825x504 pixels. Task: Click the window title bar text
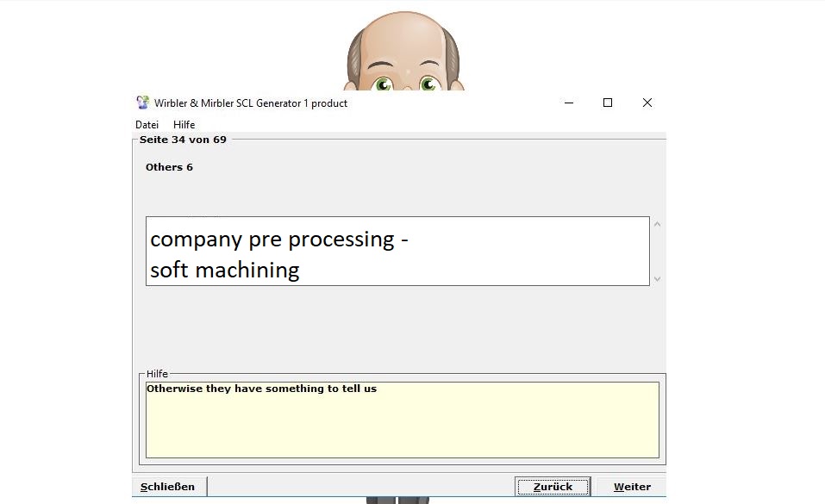(x=251, y=103)
